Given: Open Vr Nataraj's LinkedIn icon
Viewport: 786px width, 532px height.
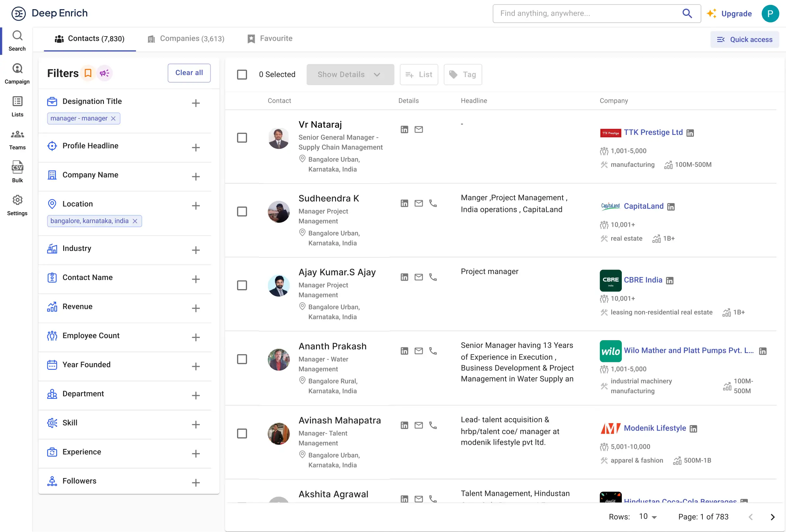Looking at the screenshot, I should pyautogui.click(x=404, y=129).
